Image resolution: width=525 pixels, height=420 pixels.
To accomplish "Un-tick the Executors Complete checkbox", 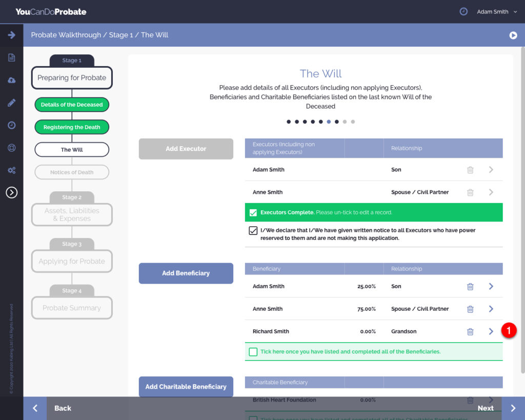I will (x=253, y=212).
